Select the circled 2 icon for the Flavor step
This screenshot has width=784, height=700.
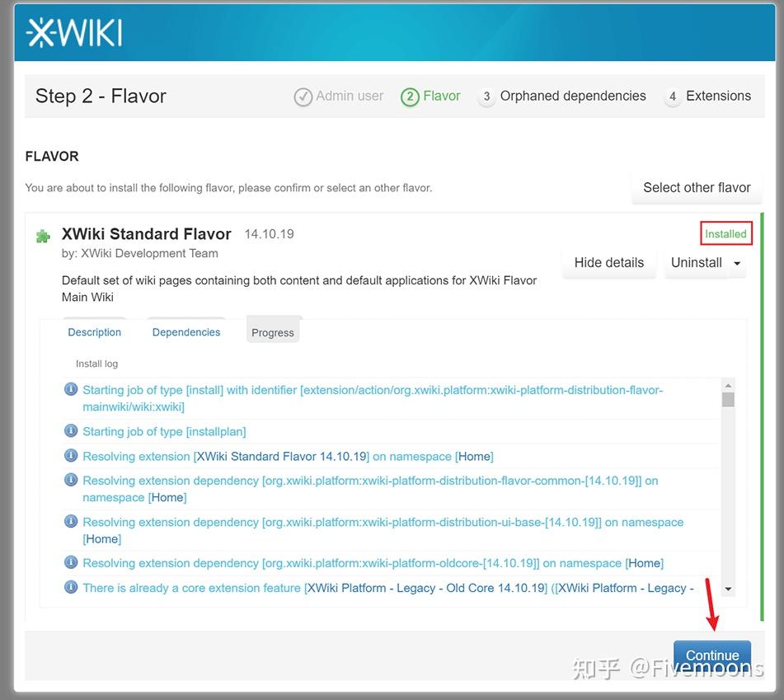tap(411, 96)
